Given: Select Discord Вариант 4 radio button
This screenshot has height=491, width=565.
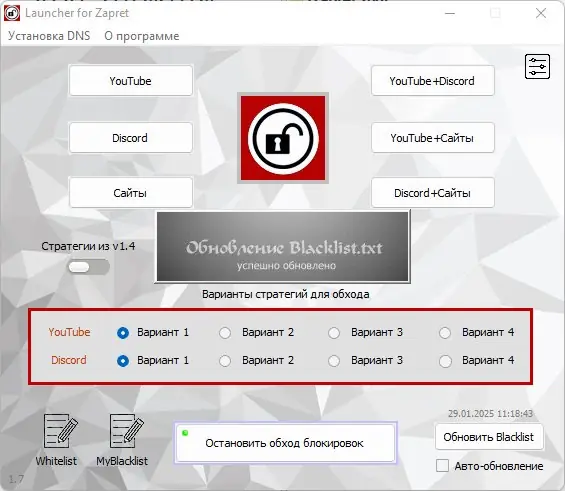Looking at the screenshot, I should [445, 361].
